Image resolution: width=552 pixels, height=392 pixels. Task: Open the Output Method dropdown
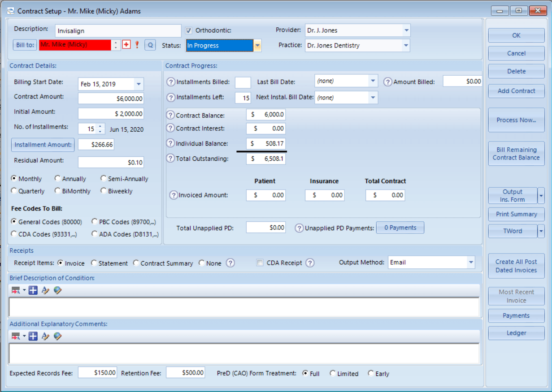[470, 263]
